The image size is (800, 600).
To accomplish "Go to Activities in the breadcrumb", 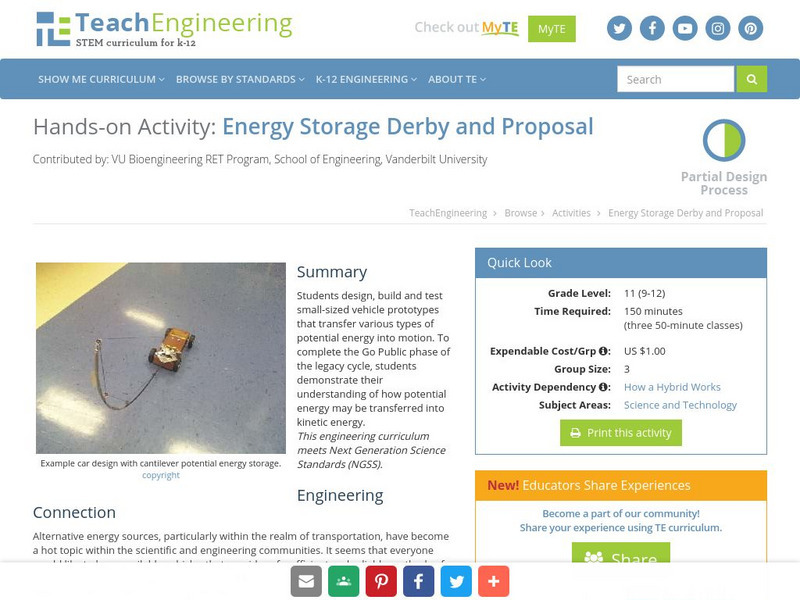I will point(571,213).
